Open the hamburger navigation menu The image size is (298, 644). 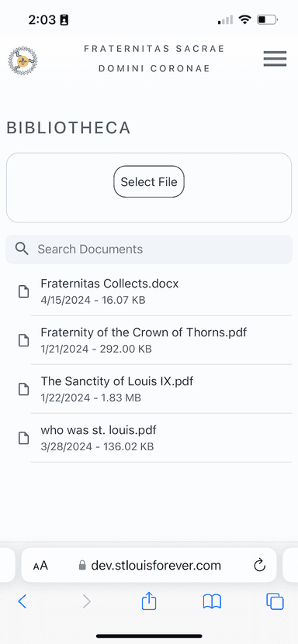[x=275, y=59]
